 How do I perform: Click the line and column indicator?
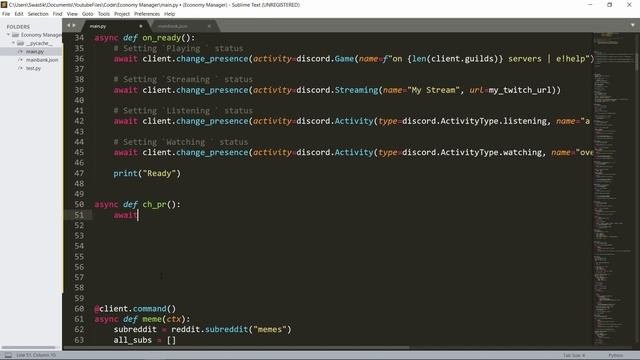(x=36, y=355)
